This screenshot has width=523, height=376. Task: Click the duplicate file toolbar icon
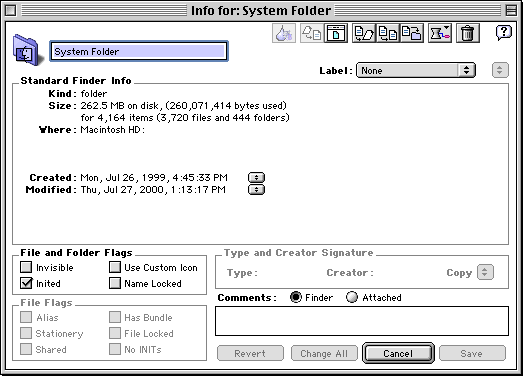tap(388, 33)
